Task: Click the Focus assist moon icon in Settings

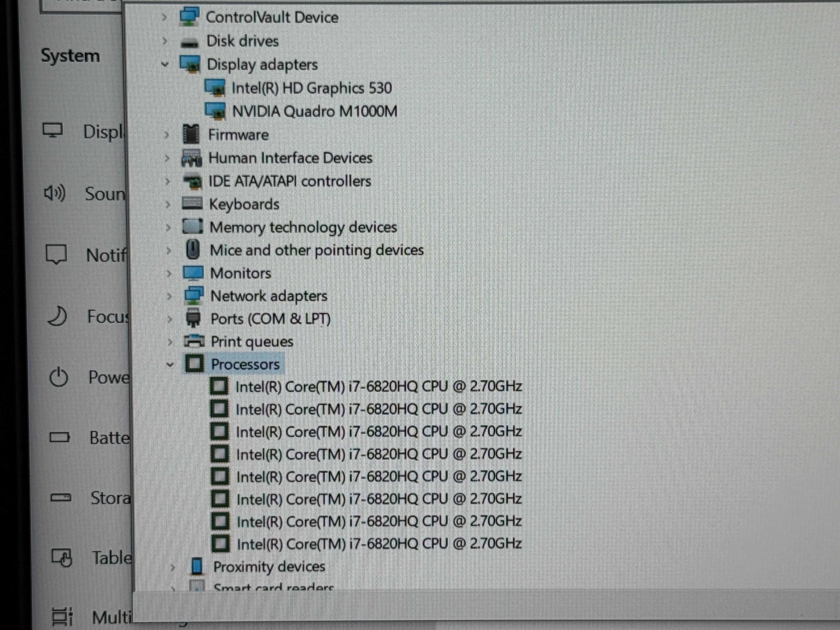Action: coord(57,316)
